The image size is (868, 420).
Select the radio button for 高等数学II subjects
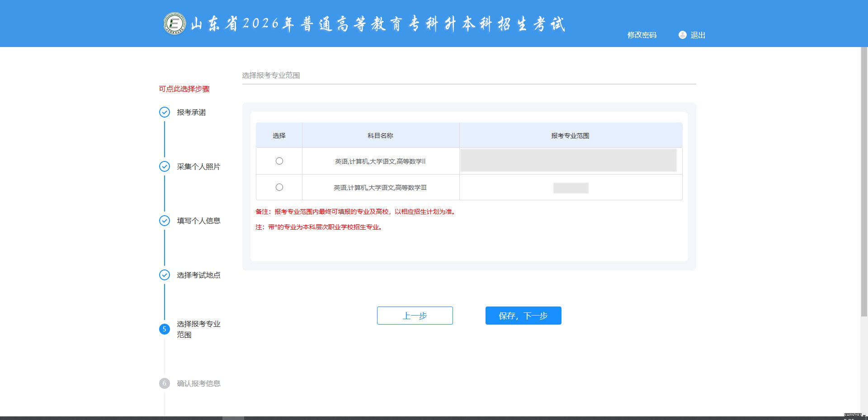click(x=279, y=161)
